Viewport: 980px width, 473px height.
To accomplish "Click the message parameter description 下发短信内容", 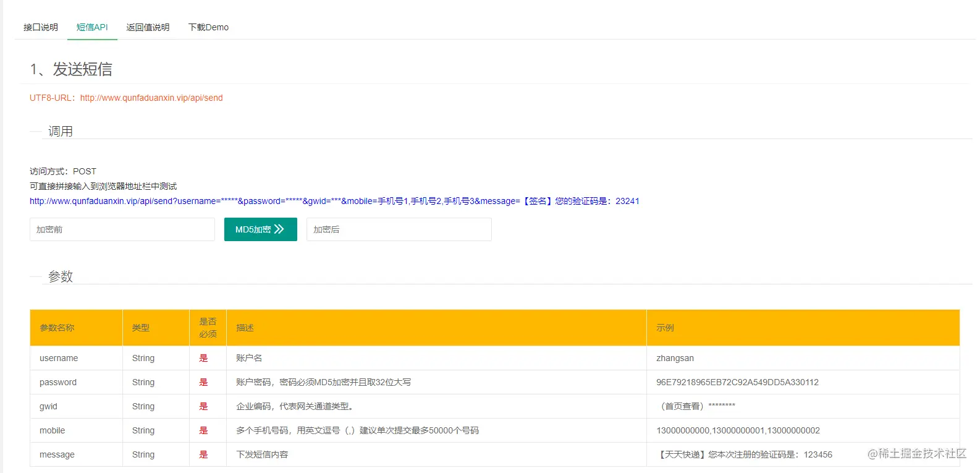I will point(262,454).
